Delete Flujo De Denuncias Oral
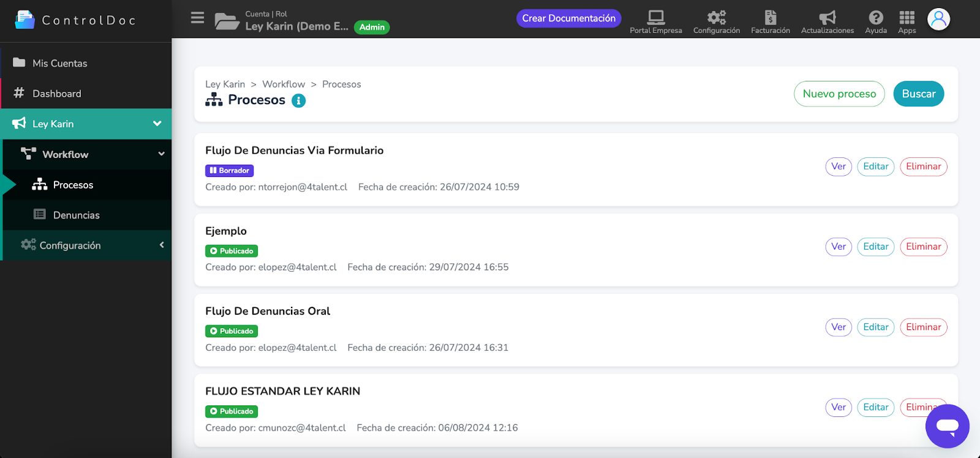 pyautogui.click(x=924, y=327)
